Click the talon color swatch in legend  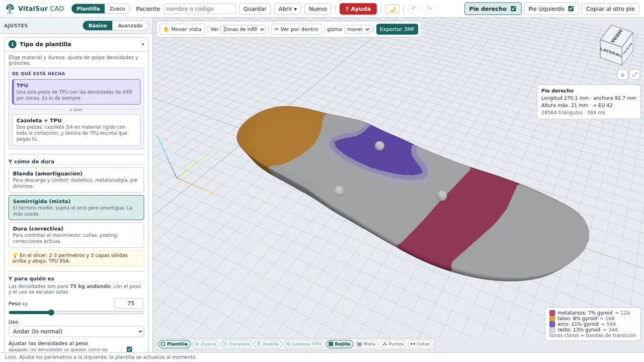[552, 319]
